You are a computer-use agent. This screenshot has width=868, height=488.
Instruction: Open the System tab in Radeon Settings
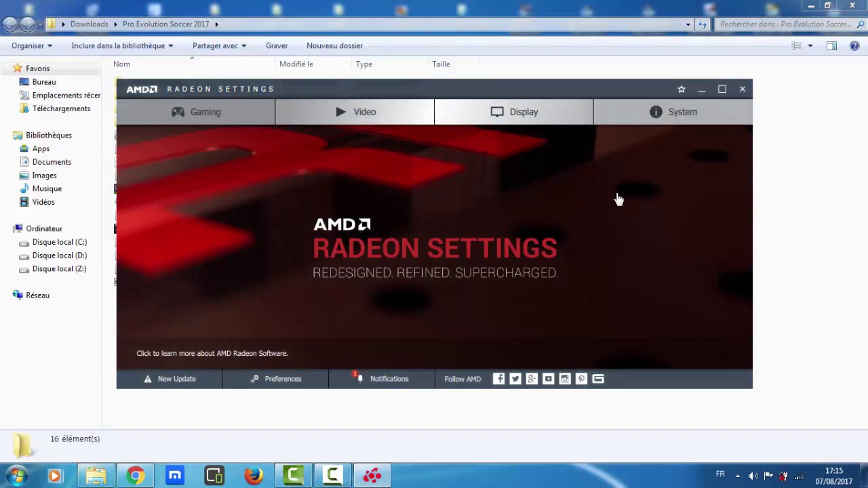[x=673, y=112]
